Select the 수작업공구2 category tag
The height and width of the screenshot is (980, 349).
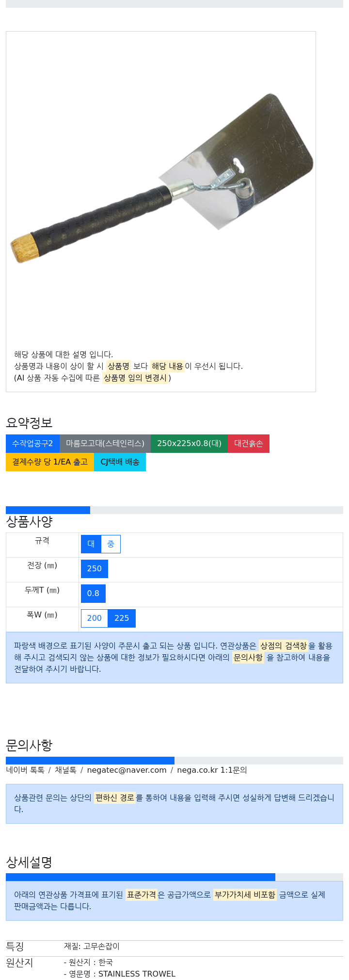pos(32,444)
